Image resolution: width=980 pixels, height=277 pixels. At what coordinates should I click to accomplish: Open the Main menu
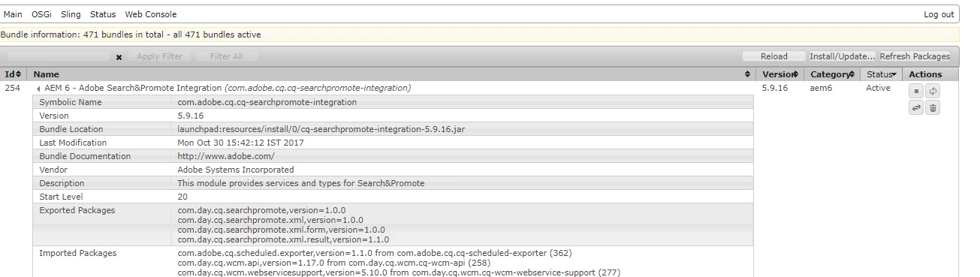click(13, 14)
